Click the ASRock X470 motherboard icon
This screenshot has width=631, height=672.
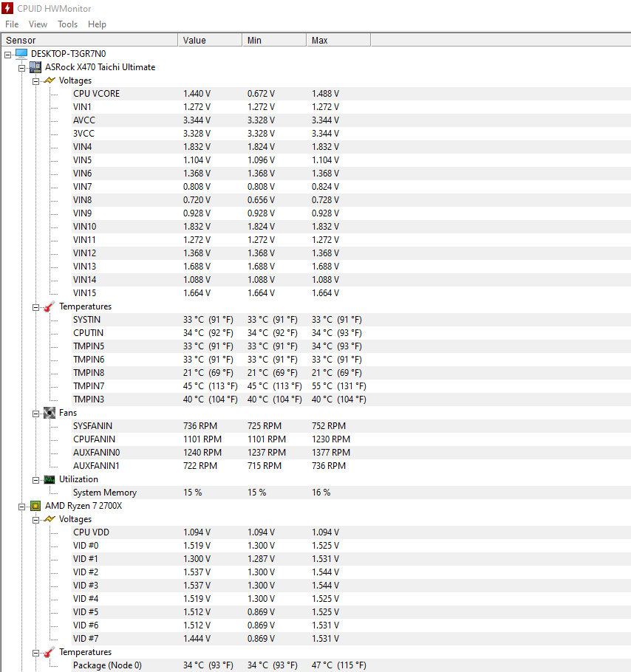pos(35,67)
